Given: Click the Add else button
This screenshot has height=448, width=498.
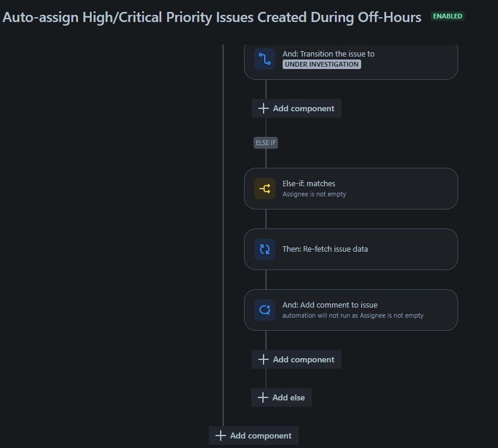Looking at the screenshot, I should (x=281, y=397).
